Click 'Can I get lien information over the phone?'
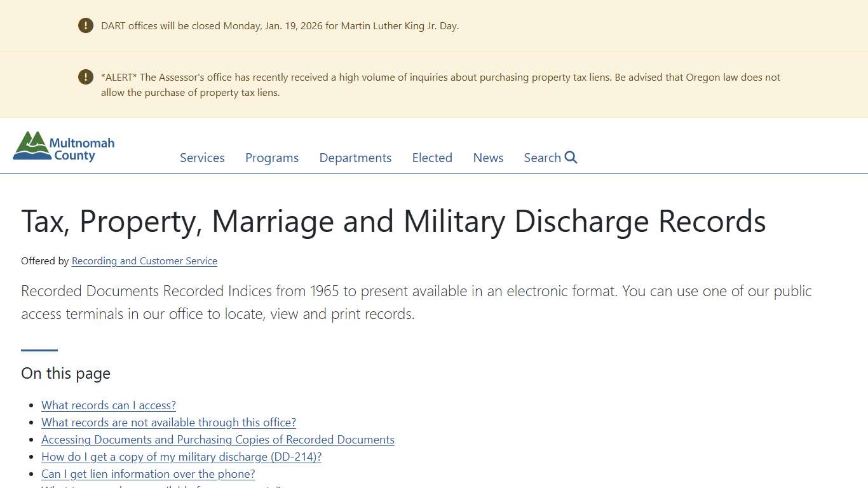The width and height of the screenshot is (868, 488). tap(147, 473)
